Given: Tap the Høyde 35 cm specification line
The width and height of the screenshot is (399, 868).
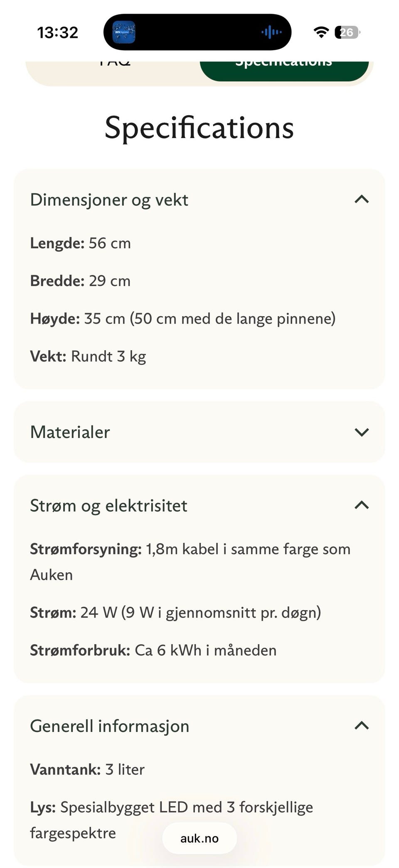Looking at the screenshot, I should 183,319.
